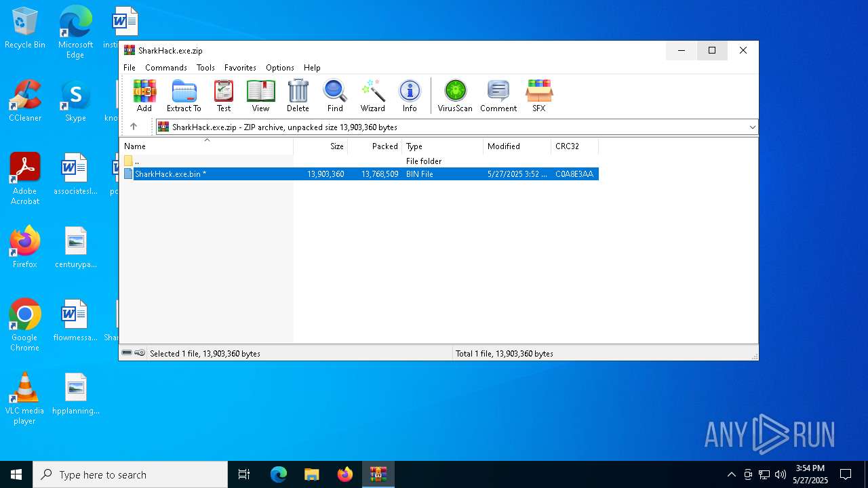Viewport: 868px width, 488px height.
Task: Run VirusScan on the archive
Action: pyautogui.click(x=455, y=96)
